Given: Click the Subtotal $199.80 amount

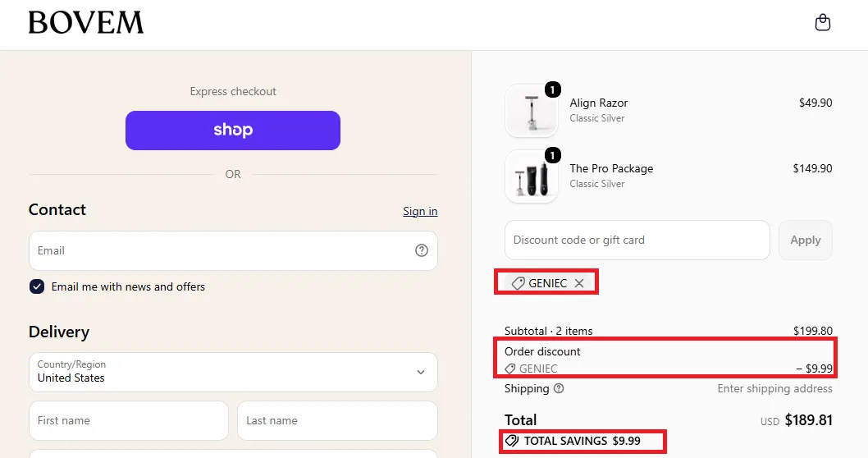Looking at the screenshot, I should point(813,331).
